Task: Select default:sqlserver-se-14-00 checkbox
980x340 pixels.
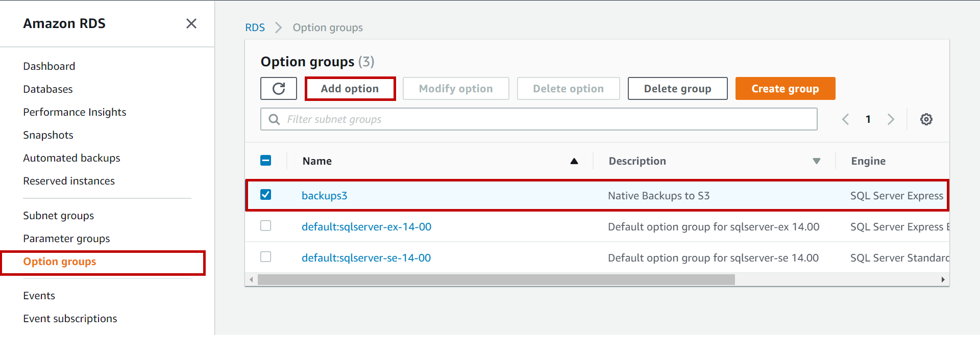Action: (x=266, y=257)
